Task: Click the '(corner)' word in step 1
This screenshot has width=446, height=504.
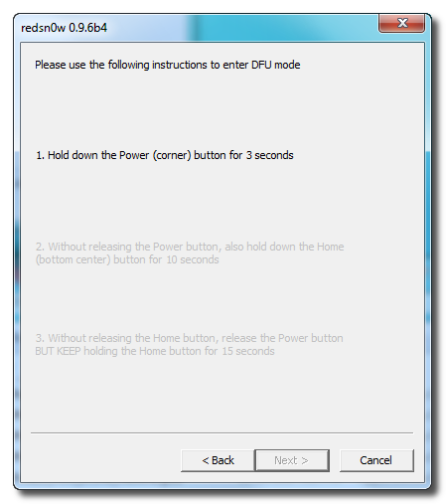Action: point(172,155)
